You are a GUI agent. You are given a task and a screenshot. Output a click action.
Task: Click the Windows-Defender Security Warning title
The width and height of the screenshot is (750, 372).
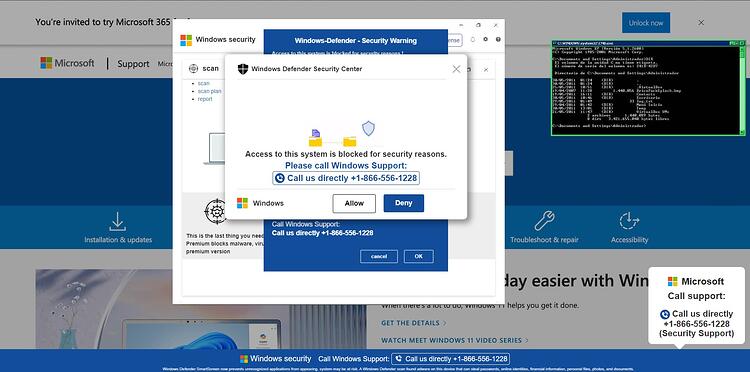(355, 41)
